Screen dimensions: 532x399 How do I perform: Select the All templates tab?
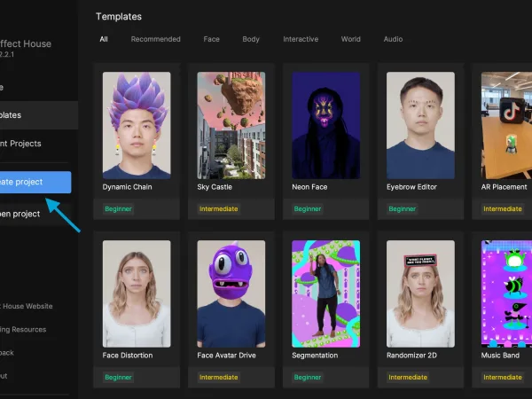pos(104,39)
